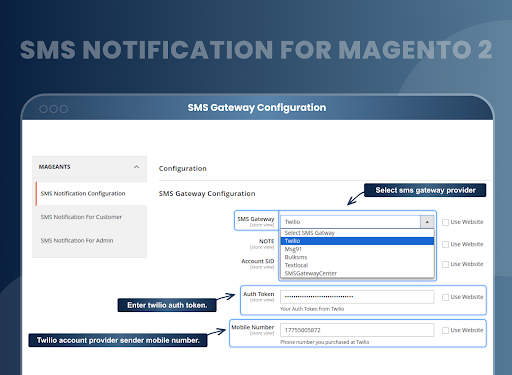Click the Mobile Number field label
Image resolution: width=512 pixels, height=375 pixels.
pos(253,327)
